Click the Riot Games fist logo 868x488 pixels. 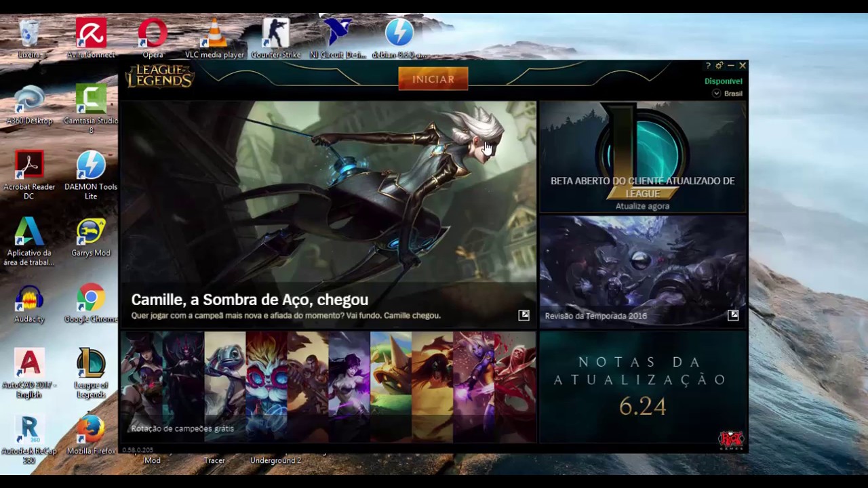coord(731,441)
